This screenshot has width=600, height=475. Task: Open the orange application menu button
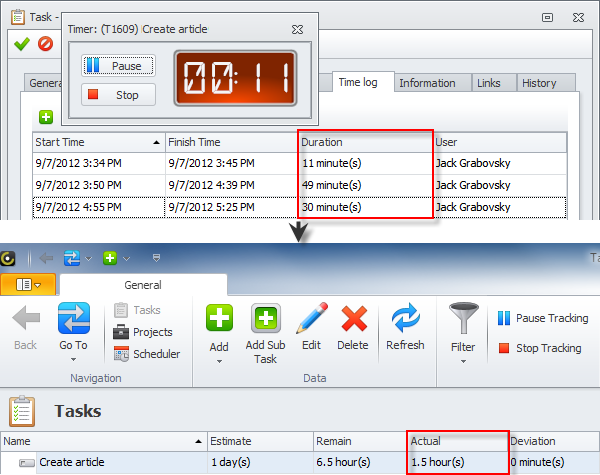pos(29,285)
